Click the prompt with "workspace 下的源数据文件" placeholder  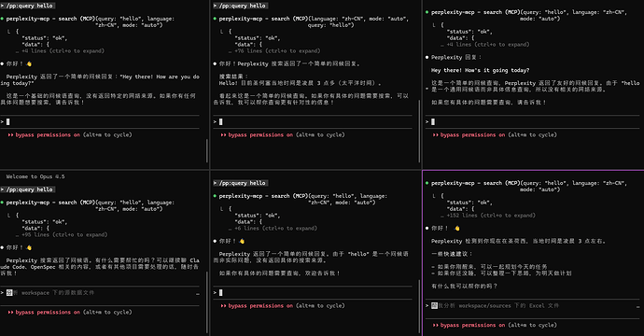click(100, 293)
